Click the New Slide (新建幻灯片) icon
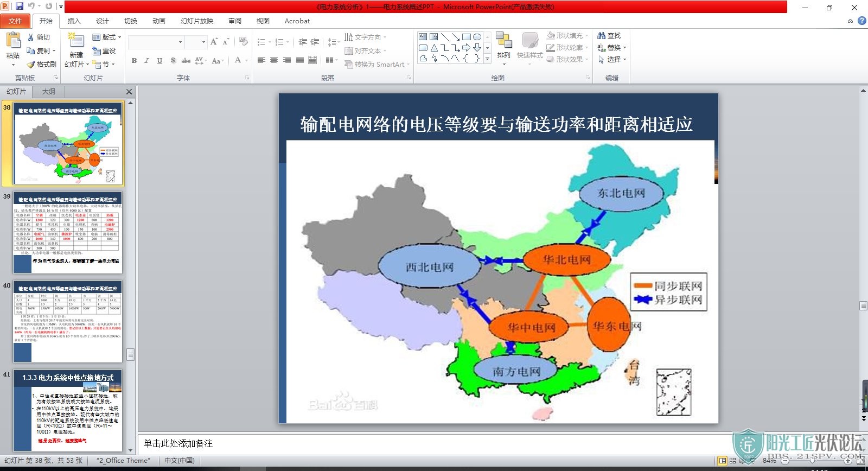The width and height of the screenshot is (868, 471). [x=76, y=41]
